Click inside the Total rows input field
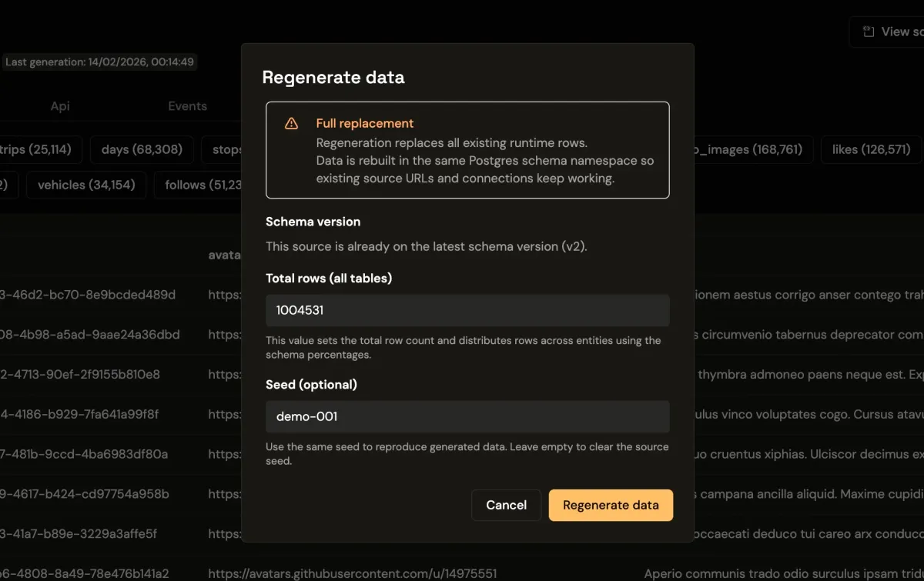This screenshot has width=924, height=581. click(x=467, y=310)
